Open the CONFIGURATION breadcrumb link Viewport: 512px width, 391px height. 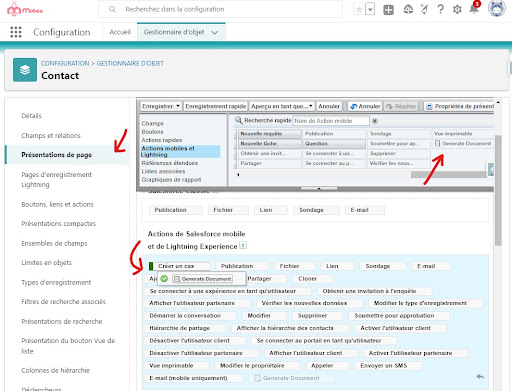point(65,63)
